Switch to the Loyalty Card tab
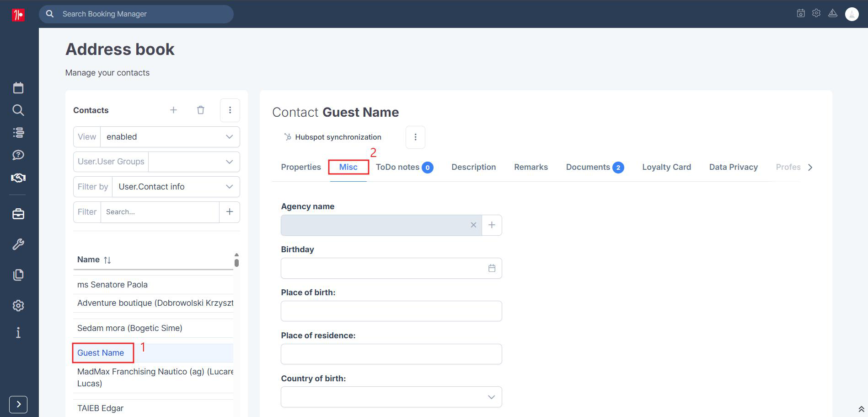The image size is (868, 417). click(666, 167)
